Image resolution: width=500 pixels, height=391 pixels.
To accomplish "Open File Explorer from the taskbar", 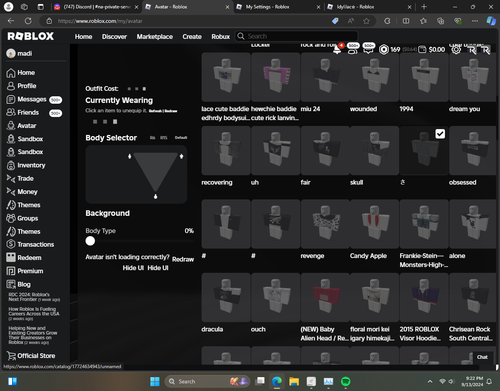I will (x=294, y=381).
